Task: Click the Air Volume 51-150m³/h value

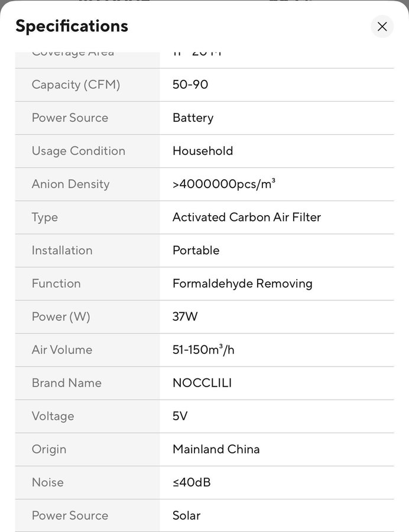Action: 203,349
